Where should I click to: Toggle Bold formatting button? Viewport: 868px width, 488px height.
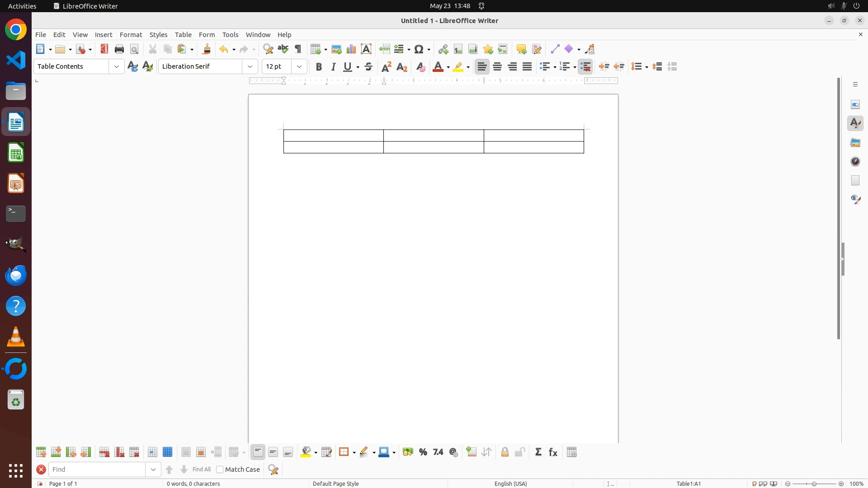pos(319,67)
